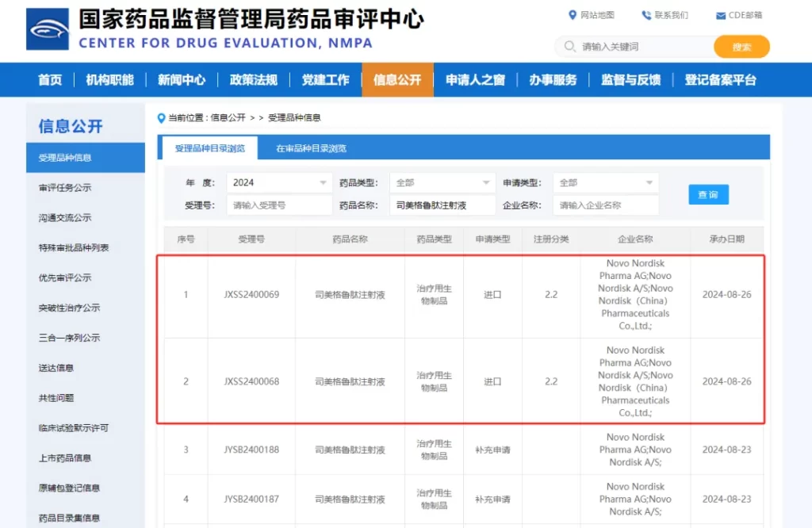Screen dimensions: 812x528
Task: Click 补充申请 in row JYSB2400188
Action: [492, 450]
